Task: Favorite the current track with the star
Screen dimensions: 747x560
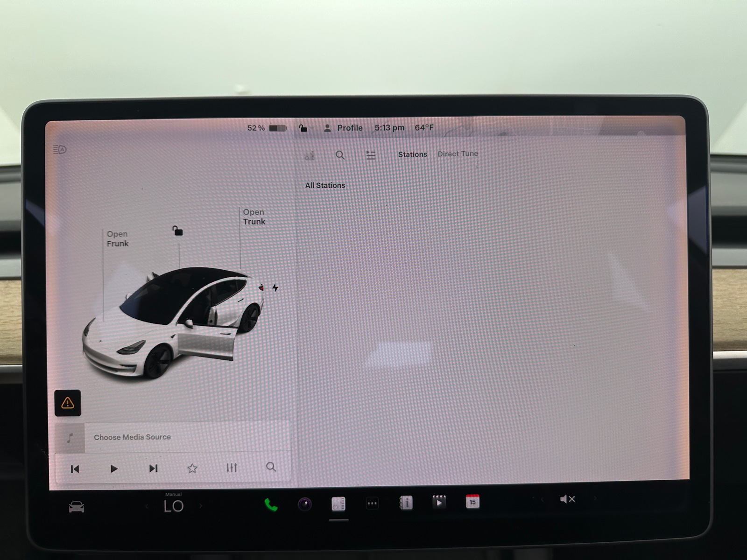Action: point(193,468)
